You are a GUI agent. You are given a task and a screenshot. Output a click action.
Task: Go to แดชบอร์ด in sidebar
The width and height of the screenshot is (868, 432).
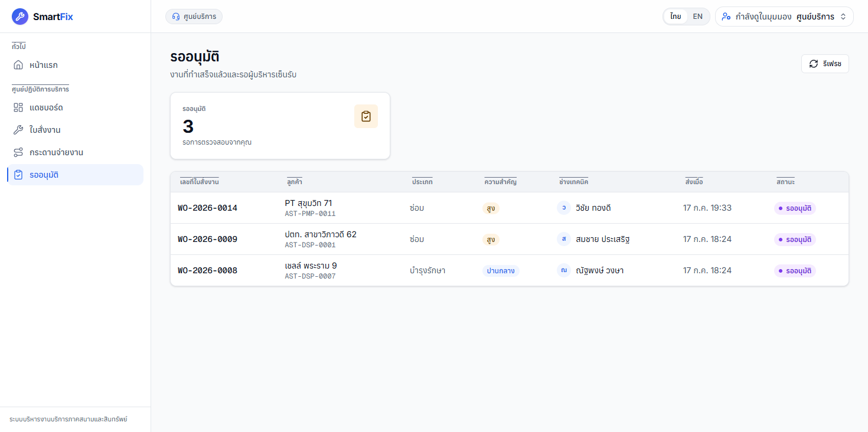[75, 107]
